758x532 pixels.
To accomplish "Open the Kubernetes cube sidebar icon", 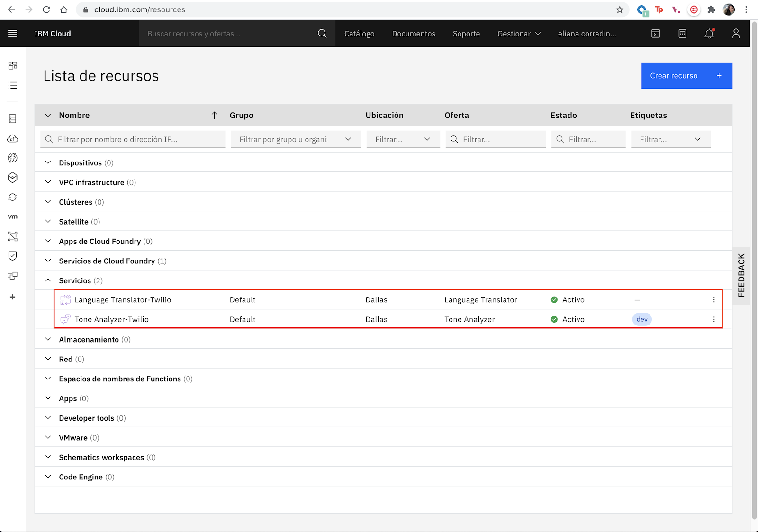I will 13,177.
